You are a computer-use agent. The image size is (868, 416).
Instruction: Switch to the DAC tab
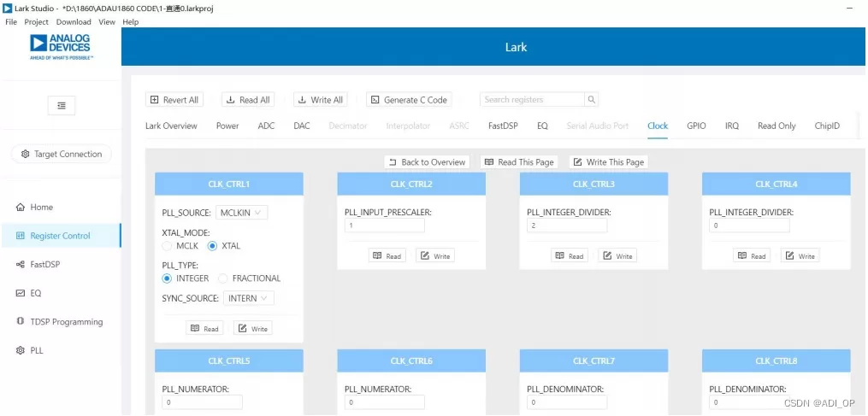[x=302, y=126]
